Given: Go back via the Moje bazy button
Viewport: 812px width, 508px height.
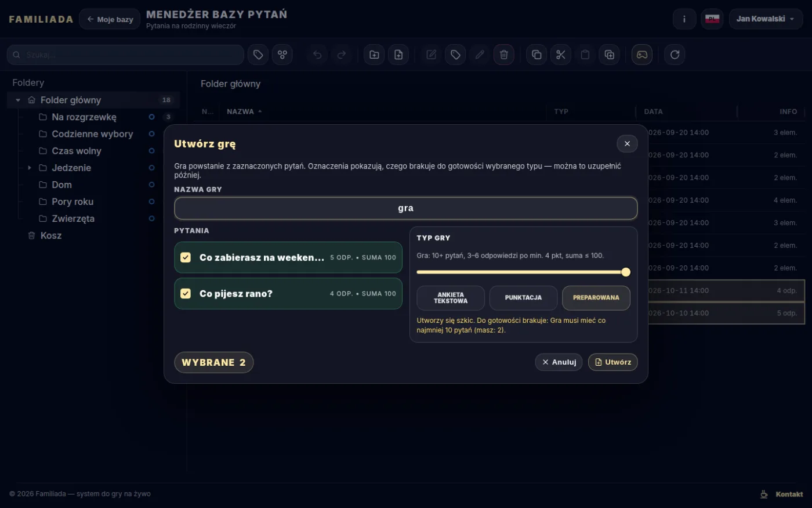Looking at the screenshot, I should click(x=110, y=19).
